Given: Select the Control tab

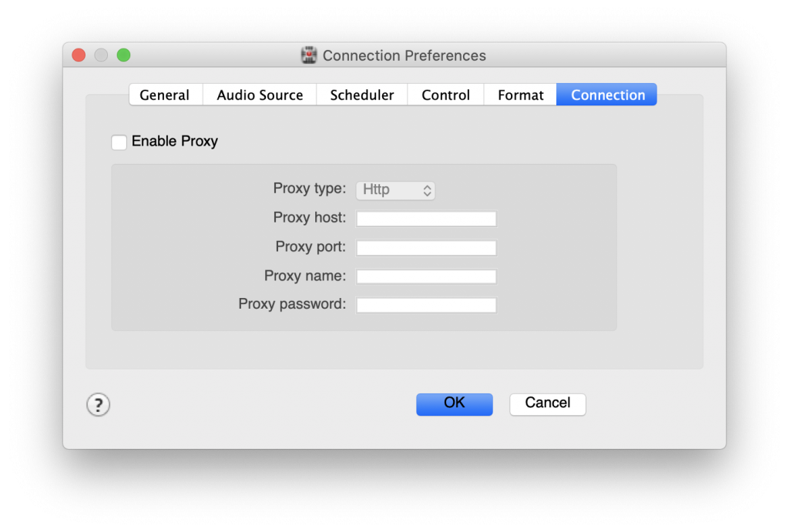Looking at the screenshot, I should (446, 95).
